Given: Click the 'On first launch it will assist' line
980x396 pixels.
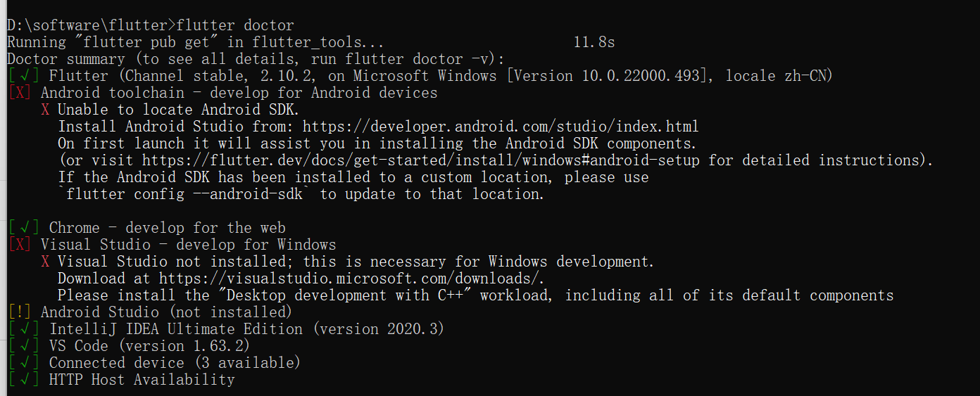Looking at the screenshot, I should (377, 143).
